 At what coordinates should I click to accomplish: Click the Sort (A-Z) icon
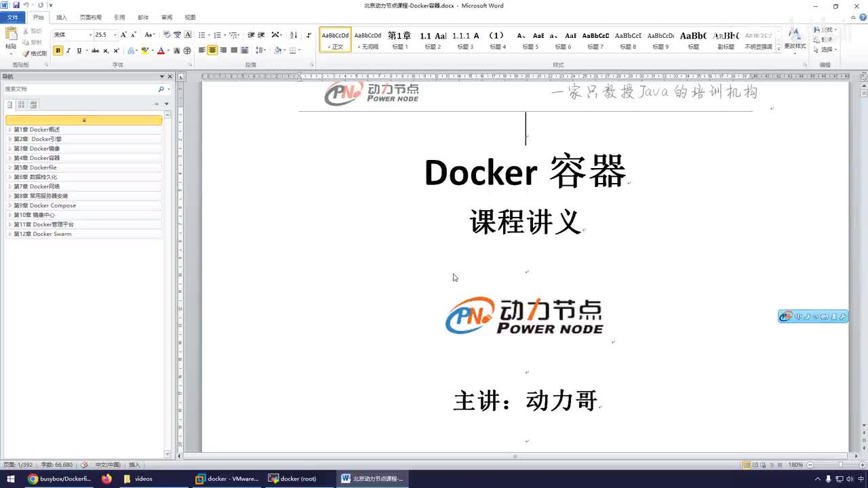pyautogui.click(x=294, y=35)
